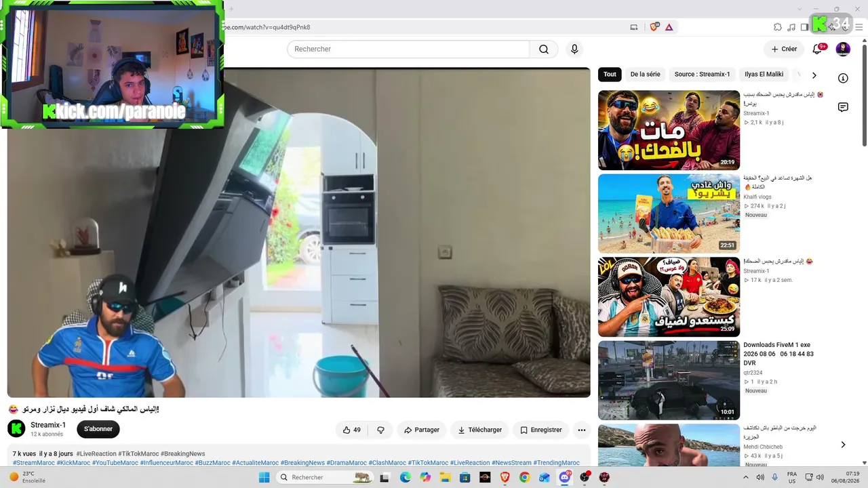Open the 25:09 suggested video thumbnail
Screen dimensions: 868x488
pyautogui.click(x=669, y=297)
